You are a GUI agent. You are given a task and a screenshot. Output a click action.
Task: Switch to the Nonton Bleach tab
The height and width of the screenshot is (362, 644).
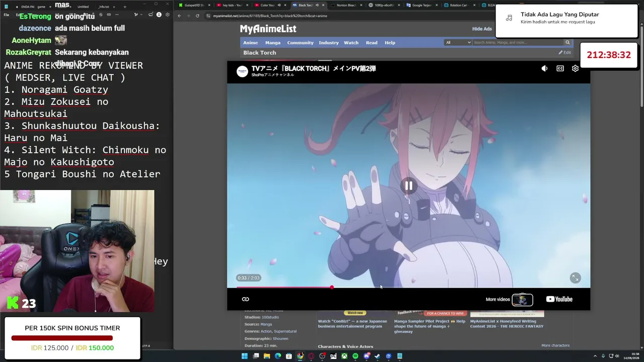(x=346, y=5)
